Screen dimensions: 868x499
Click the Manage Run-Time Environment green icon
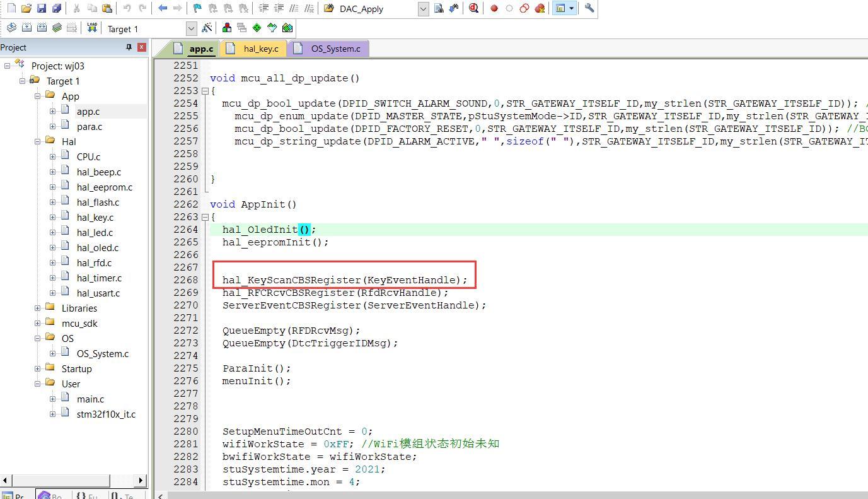point(257,28)
